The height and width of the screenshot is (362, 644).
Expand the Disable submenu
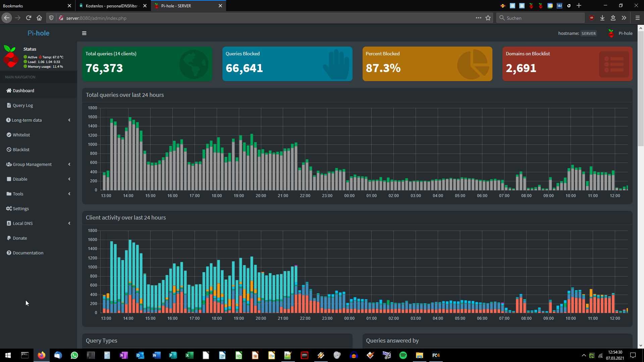tap(39, 179)
